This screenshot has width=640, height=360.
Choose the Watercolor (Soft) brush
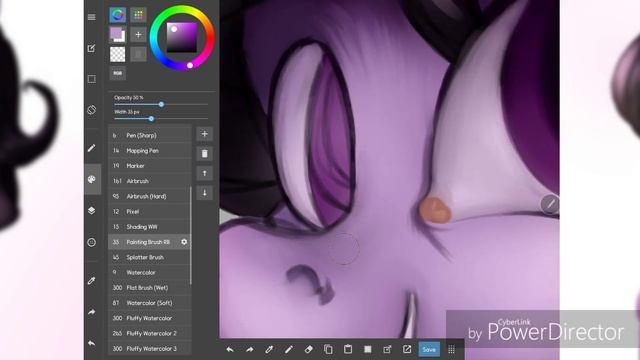[x=150, y=303]
